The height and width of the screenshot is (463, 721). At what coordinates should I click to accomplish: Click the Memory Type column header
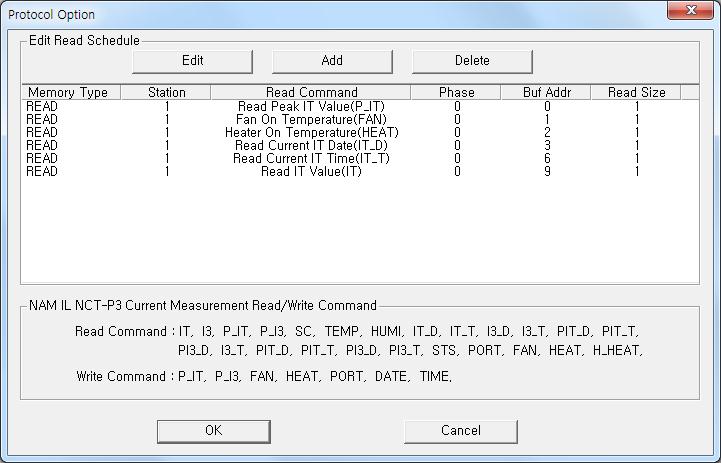[68, 92]
